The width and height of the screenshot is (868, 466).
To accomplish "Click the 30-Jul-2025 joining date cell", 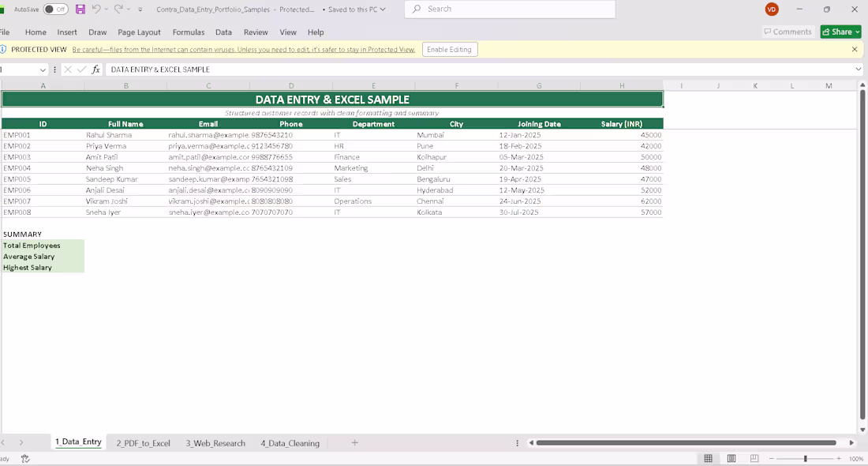I will click(x=539, y=212).
